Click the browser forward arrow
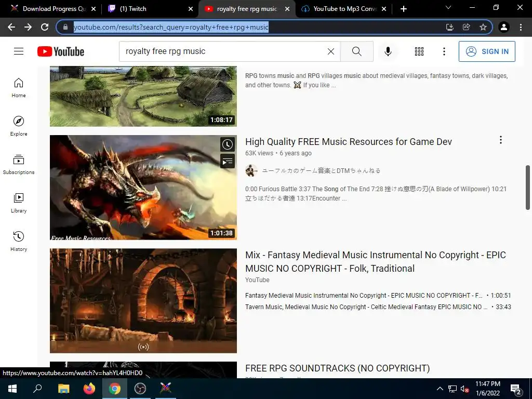Image resolution: width=532 pixels, height=399 pixels. tap(28, 27)
